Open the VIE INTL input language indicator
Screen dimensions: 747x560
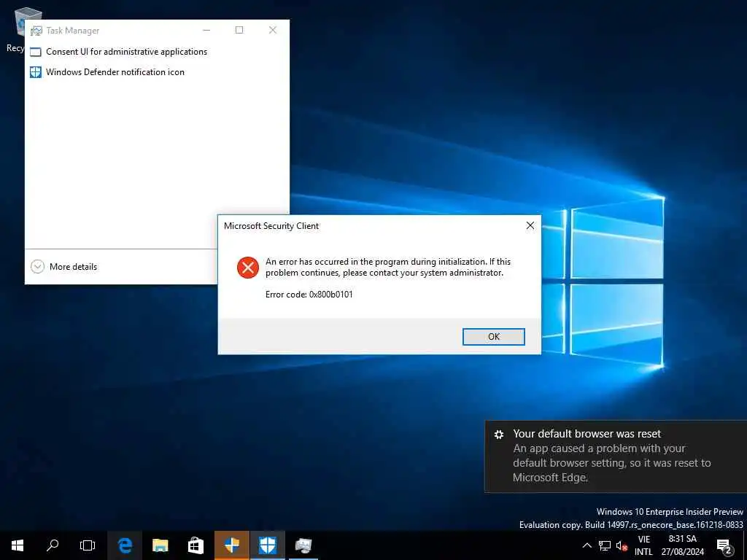click(x=643, y=545)
